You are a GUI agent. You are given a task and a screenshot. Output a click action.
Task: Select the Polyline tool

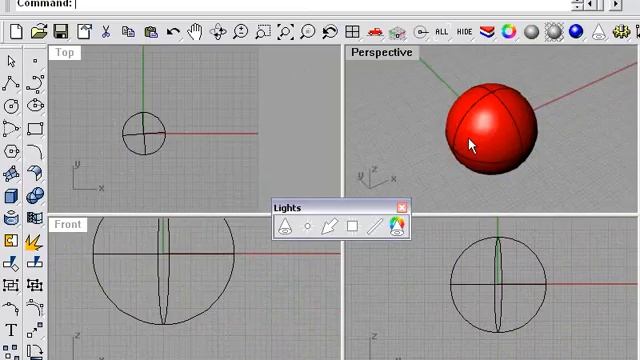tap(11, 83)
